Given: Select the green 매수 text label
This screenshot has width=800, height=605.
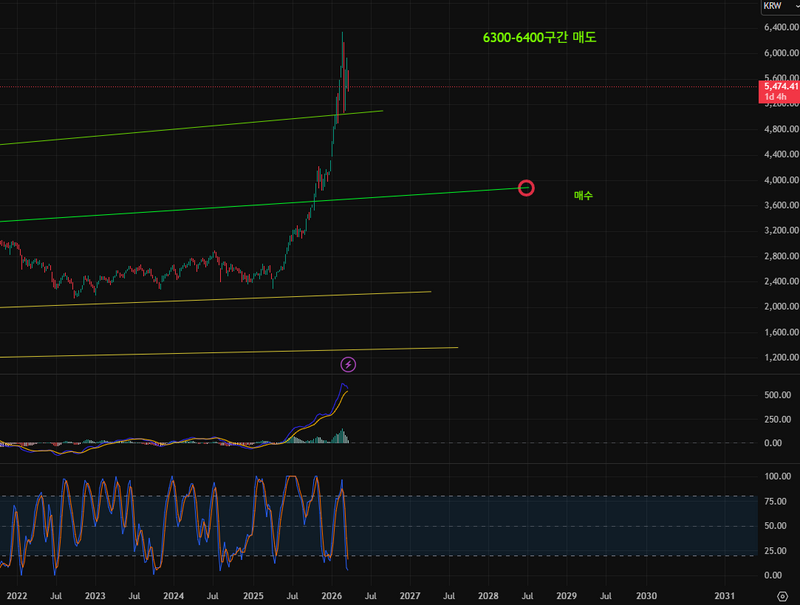Looking at the screenshot, I should point(583,196).
